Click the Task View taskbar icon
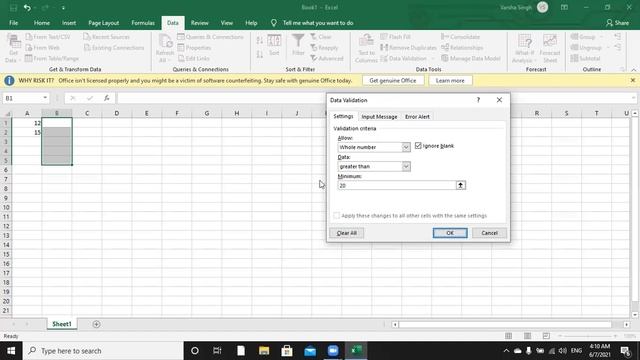 point(218,351)
